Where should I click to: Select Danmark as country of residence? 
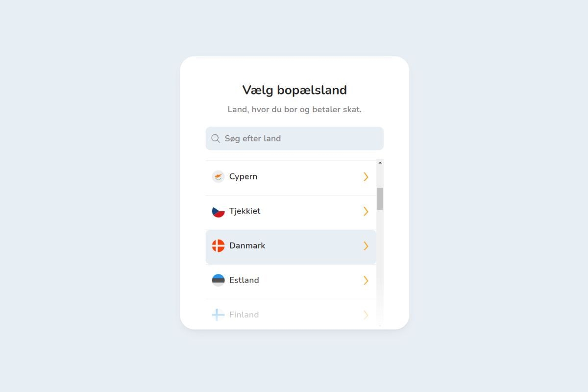coord(247,246)
